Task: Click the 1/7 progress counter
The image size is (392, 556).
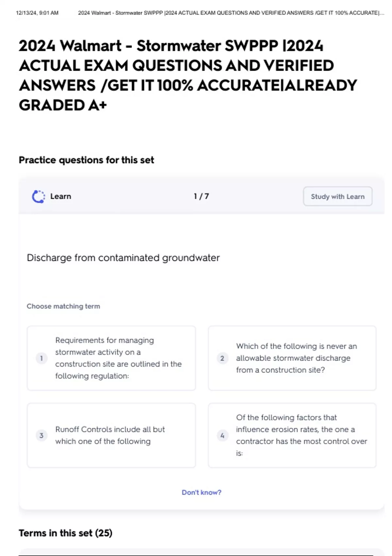Action: 201,196
